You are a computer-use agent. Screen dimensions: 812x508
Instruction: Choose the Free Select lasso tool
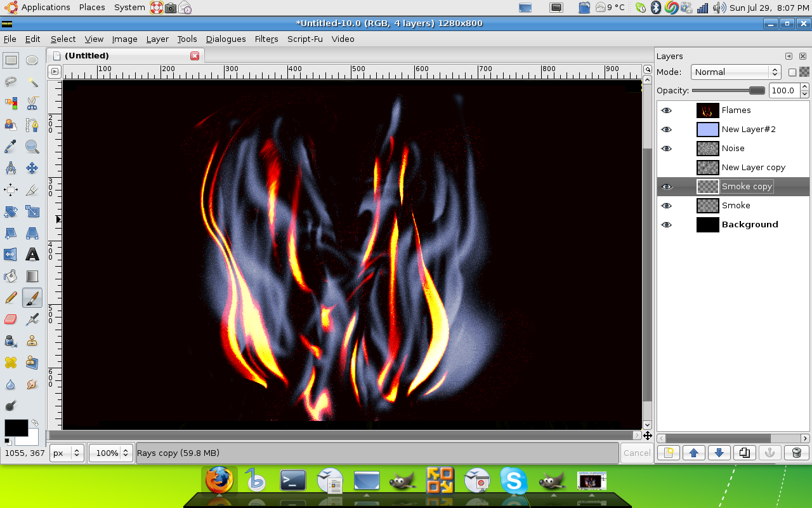(x=11, y=82)
